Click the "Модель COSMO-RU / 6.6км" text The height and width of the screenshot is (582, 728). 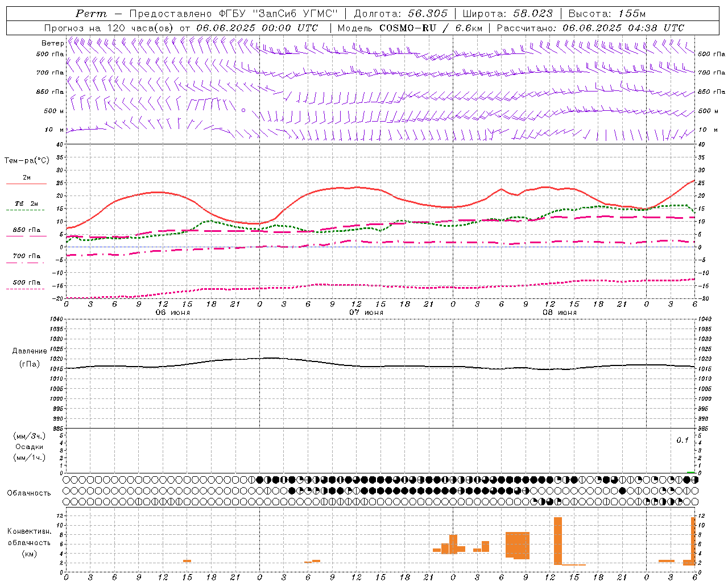click(410, 28)
